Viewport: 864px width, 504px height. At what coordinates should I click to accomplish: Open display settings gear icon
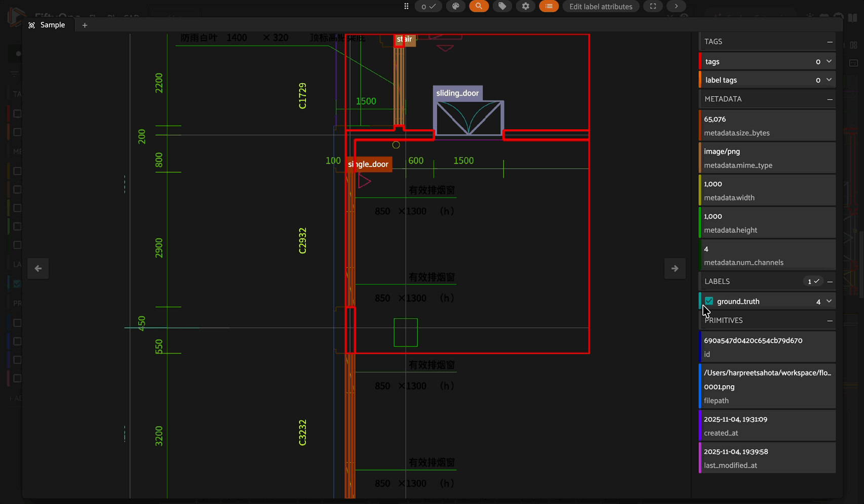tap(525, 7)
